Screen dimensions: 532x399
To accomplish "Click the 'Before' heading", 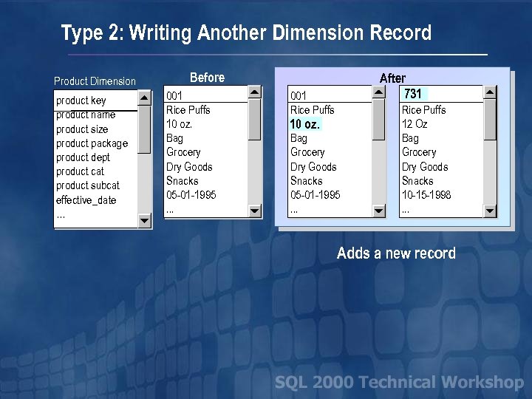I will [208, 78].
